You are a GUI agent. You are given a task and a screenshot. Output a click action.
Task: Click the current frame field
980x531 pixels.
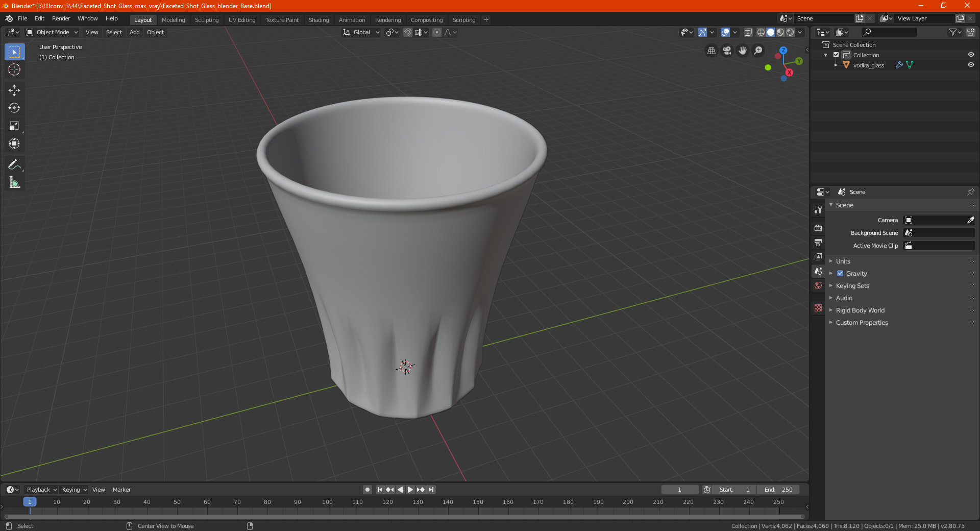click(679, 490)
